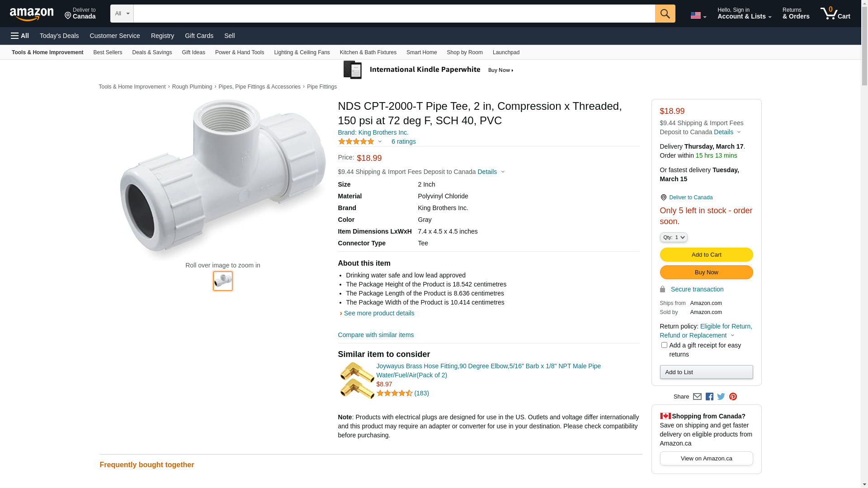Open the 6 ratings link

point(403,141)
